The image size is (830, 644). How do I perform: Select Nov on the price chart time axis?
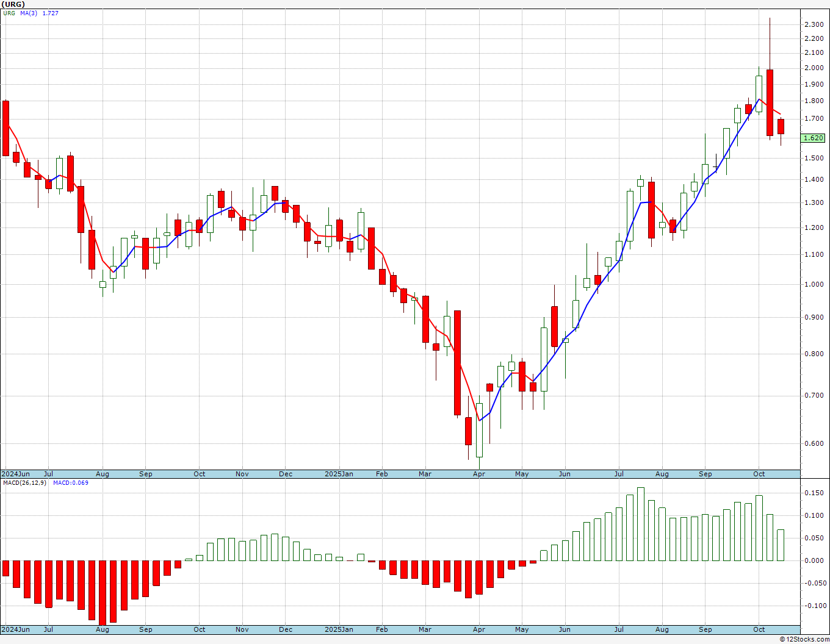pos(242,474)
